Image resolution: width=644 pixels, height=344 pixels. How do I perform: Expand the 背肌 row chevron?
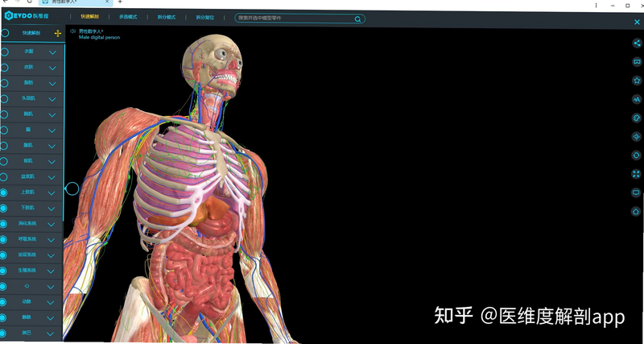(52, 162)
